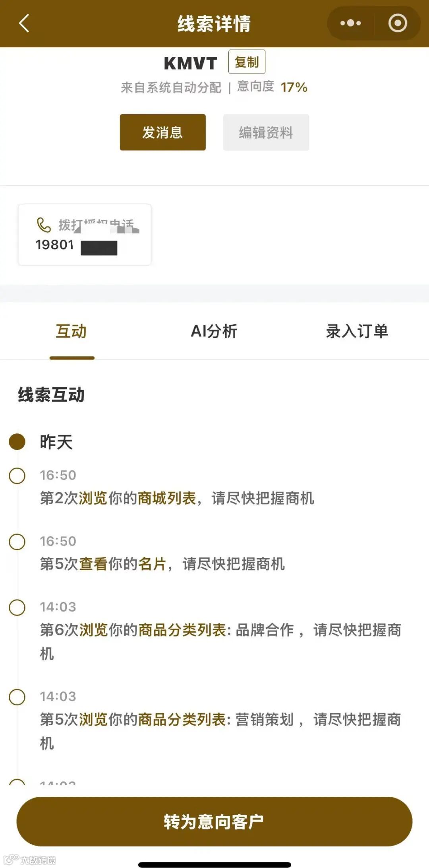This screenshot has height=868, width=429.
Task: Select the first 14:03 timeline circle marker
Action: pos(17,607)
